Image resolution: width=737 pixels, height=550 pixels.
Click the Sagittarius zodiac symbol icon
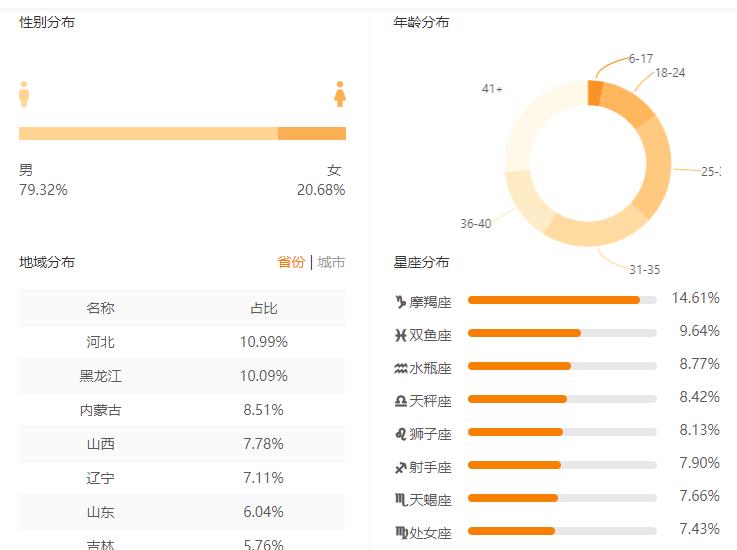tap(401, 466)
